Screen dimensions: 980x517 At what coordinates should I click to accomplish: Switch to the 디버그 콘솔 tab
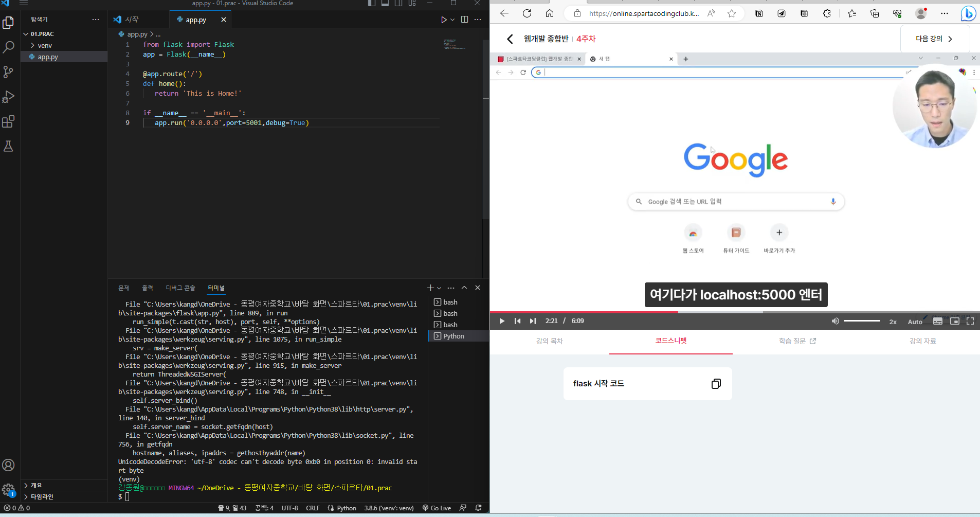tap(180, 288)
